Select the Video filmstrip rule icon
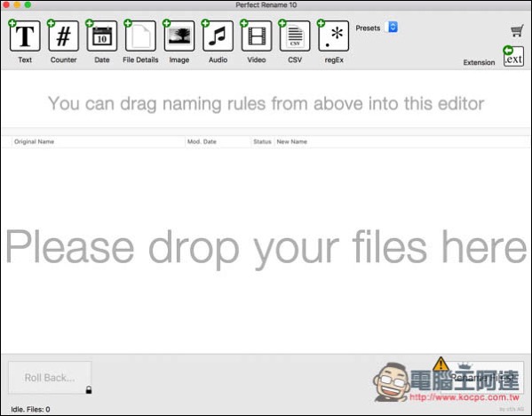The width and height of the screenshot is (532, 416). (x=257, y=36)
